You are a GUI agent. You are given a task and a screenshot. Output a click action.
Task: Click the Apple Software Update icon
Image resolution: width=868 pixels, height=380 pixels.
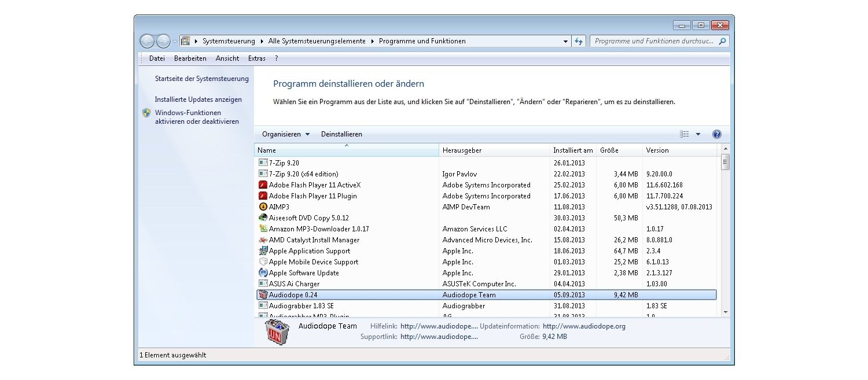[x=263, y=273]
